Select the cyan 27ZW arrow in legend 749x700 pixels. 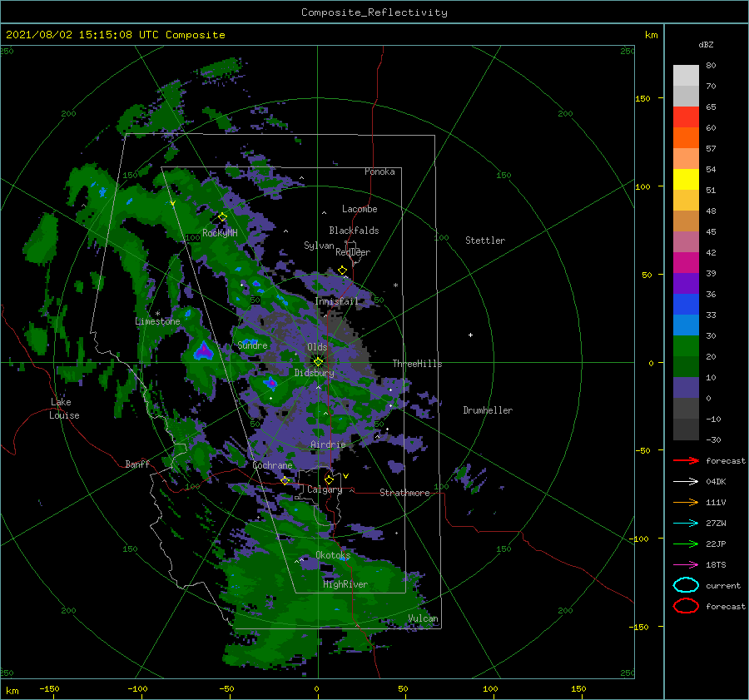point(686,524)
